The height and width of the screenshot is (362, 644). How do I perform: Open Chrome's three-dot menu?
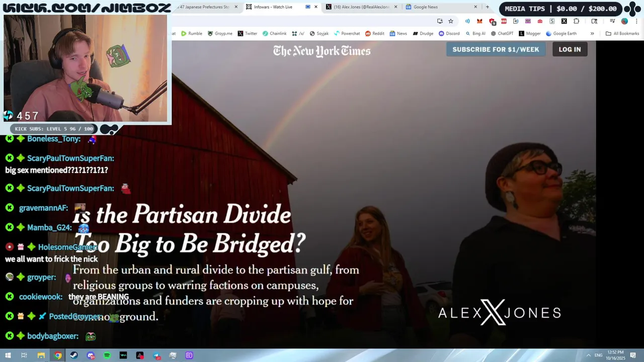[636, 21]
